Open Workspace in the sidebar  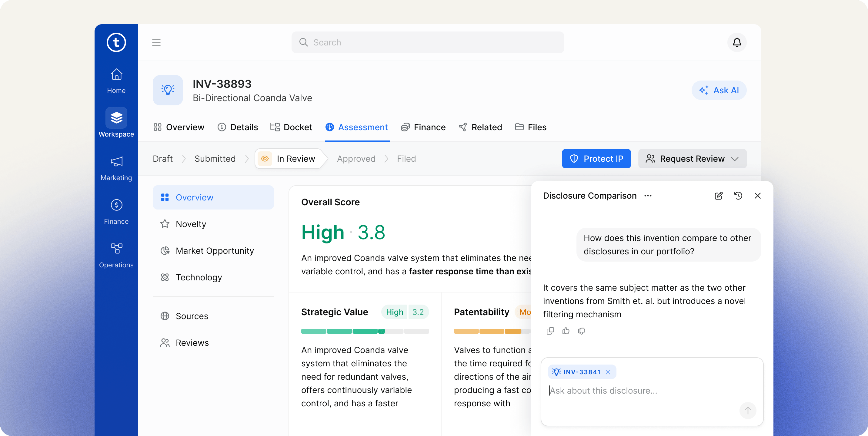coord(116,123)
